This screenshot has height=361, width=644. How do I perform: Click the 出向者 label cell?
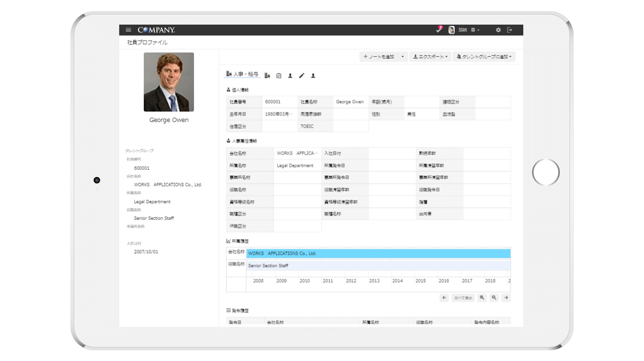coord(439,214)
